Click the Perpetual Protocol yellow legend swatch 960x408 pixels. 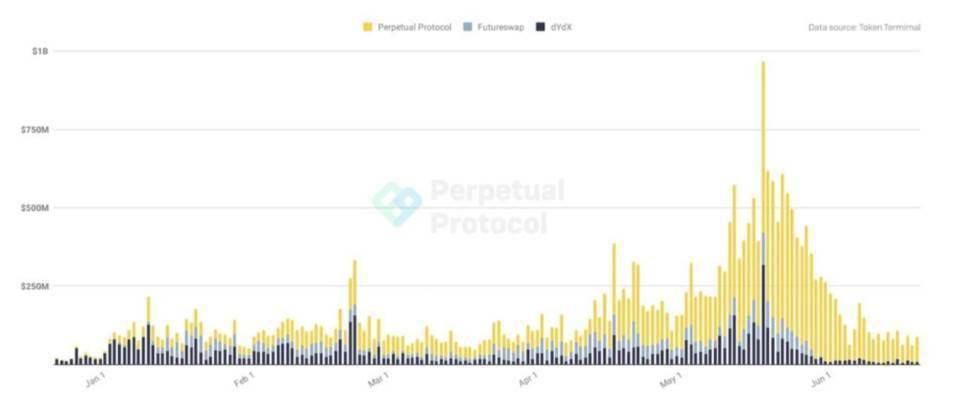(366, 27)
